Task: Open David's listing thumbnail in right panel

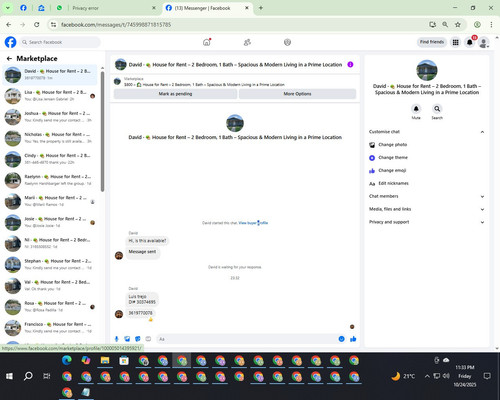Action: pyautogui.click(x=427, y=70)
